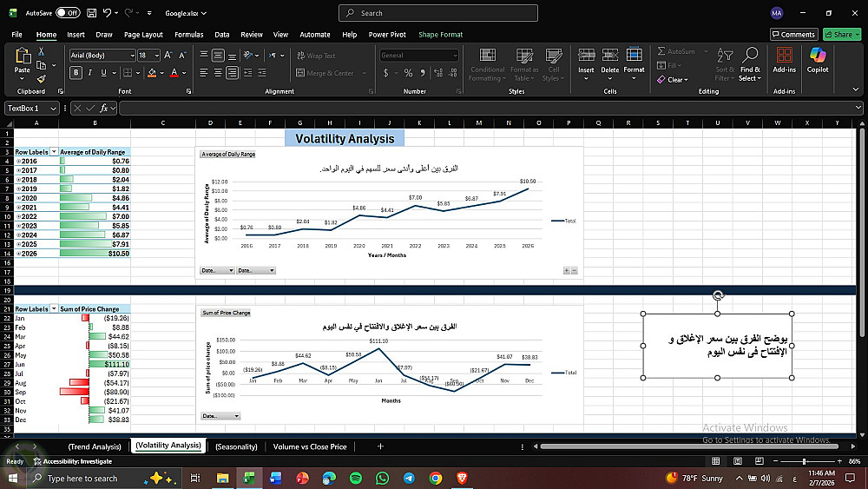Click the Search box in title bar
Screen dimensions: 868x489
click(437, 13)
